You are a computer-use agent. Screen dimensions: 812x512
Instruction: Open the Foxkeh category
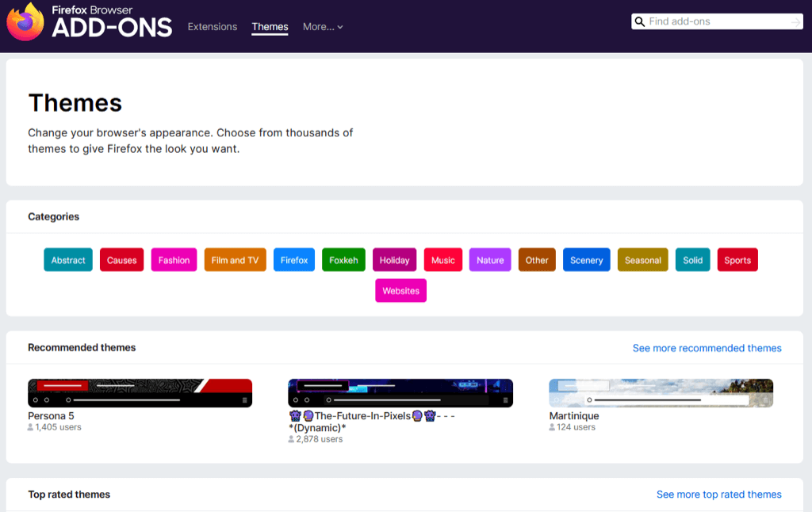tap(343, 260)
